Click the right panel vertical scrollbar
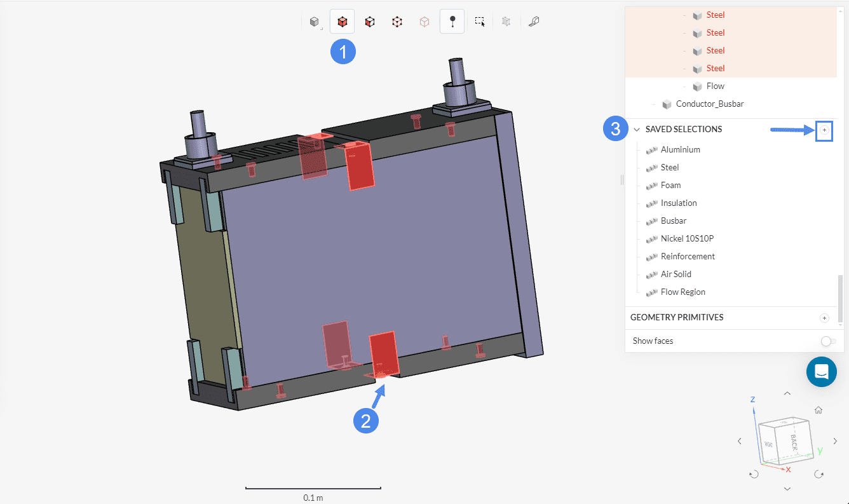 840,299
